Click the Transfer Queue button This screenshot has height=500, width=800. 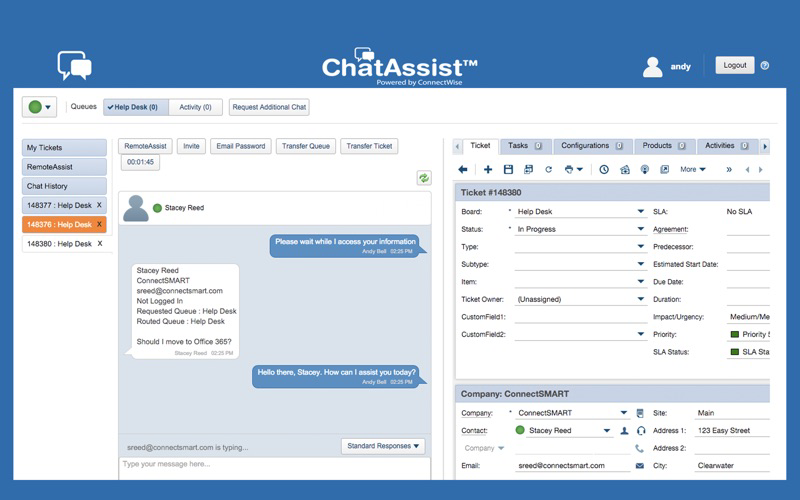(306, 146)
